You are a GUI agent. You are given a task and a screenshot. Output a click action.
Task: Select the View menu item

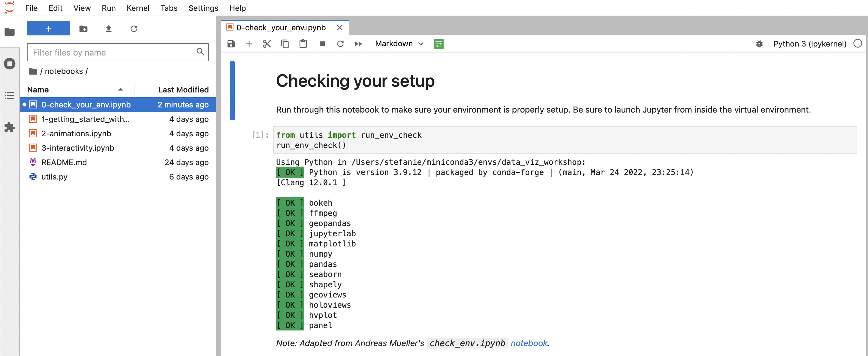coord(81,8)
